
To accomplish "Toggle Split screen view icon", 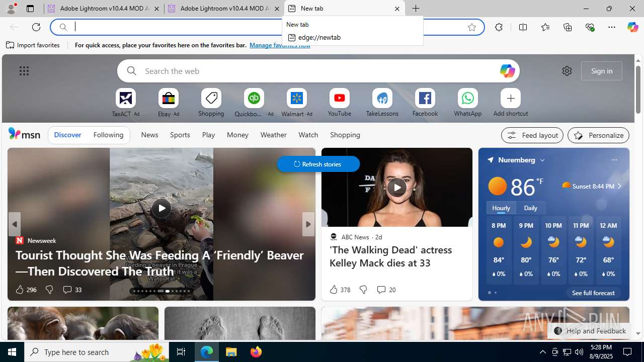I will coord(523,27).
